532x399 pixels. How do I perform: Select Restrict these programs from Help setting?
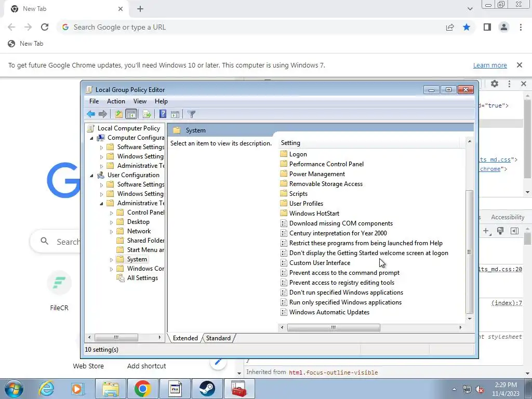click(366, 243)
